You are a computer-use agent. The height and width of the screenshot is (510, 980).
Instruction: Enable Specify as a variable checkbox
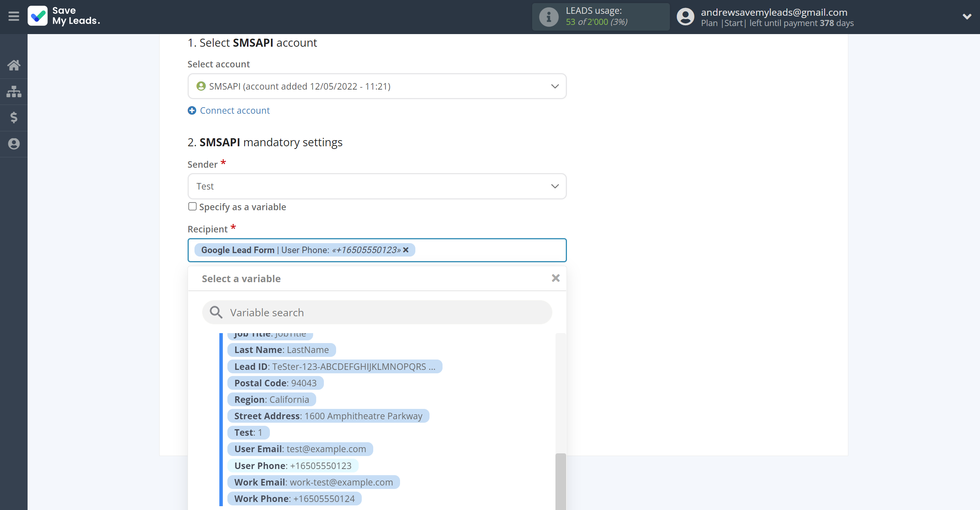point(193,207)
